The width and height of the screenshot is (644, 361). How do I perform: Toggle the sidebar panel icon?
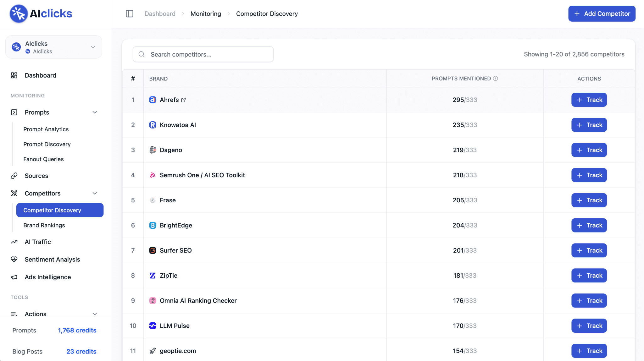click(x=130, y=14)
